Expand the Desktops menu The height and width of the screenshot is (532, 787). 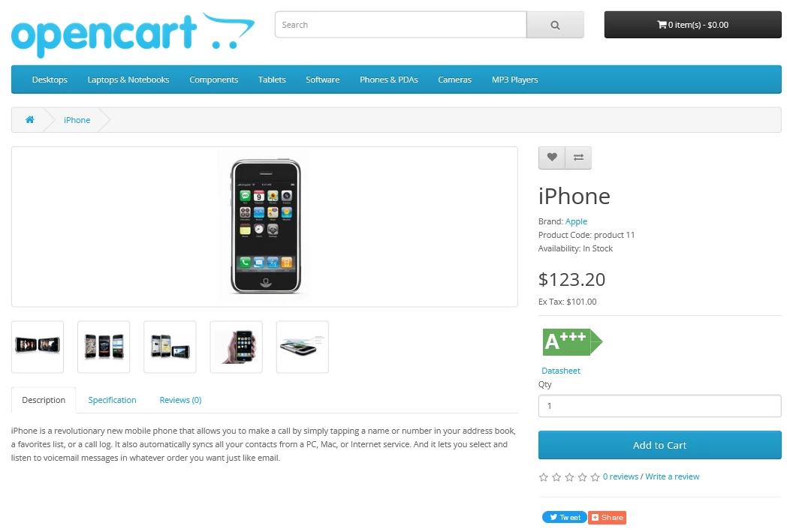coord(50,80)
